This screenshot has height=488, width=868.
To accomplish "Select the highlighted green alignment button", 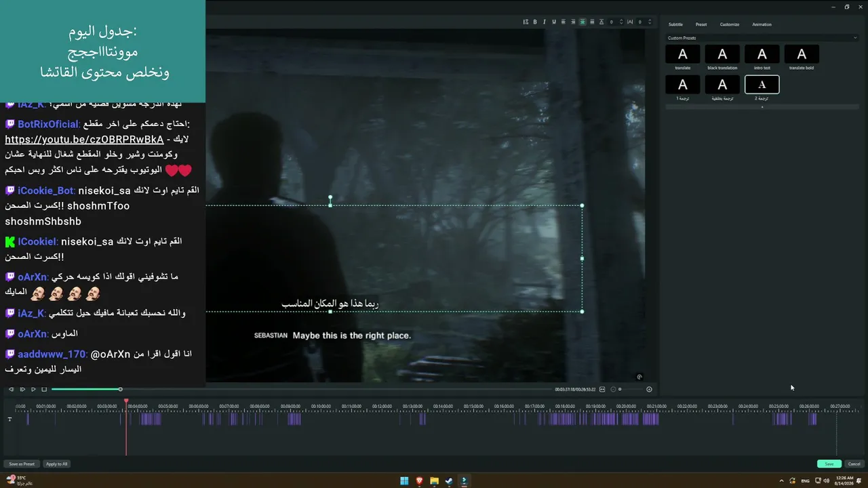I will coord(583,22).
